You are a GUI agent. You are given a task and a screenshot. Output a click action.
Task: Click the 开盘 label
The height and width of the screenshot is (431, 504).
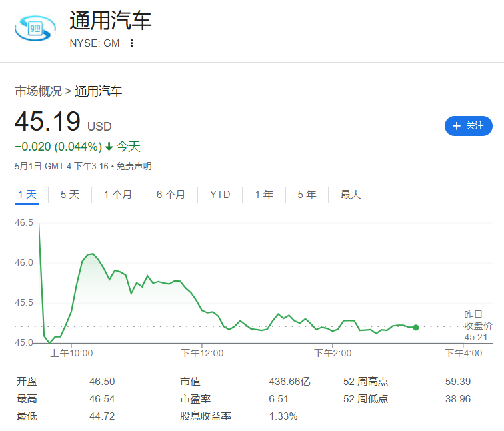(27, 382)
